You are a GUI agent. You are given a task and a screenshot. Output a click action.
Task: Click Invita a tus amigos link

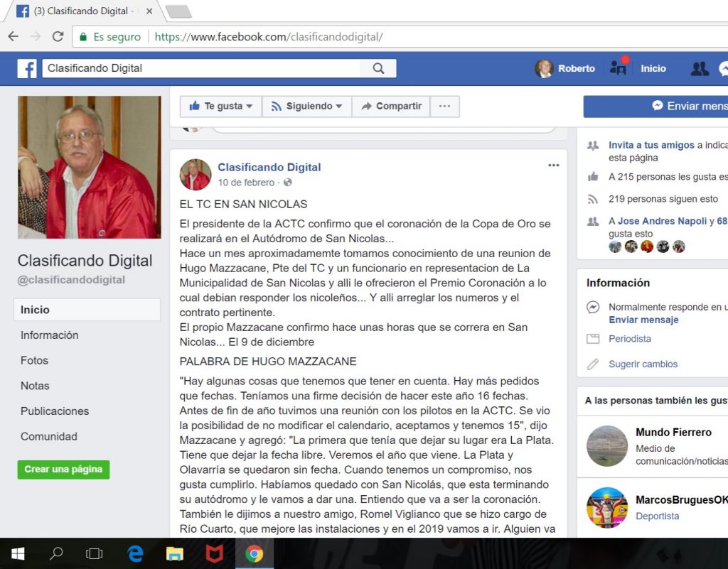[651, 145]
